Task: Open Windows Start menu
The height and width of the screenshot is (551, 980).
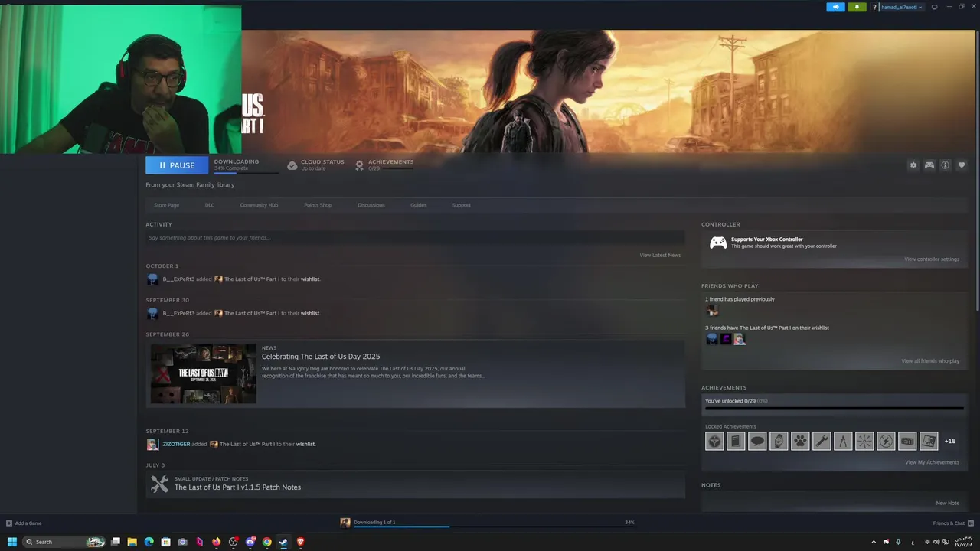Action: pos(12,542)
